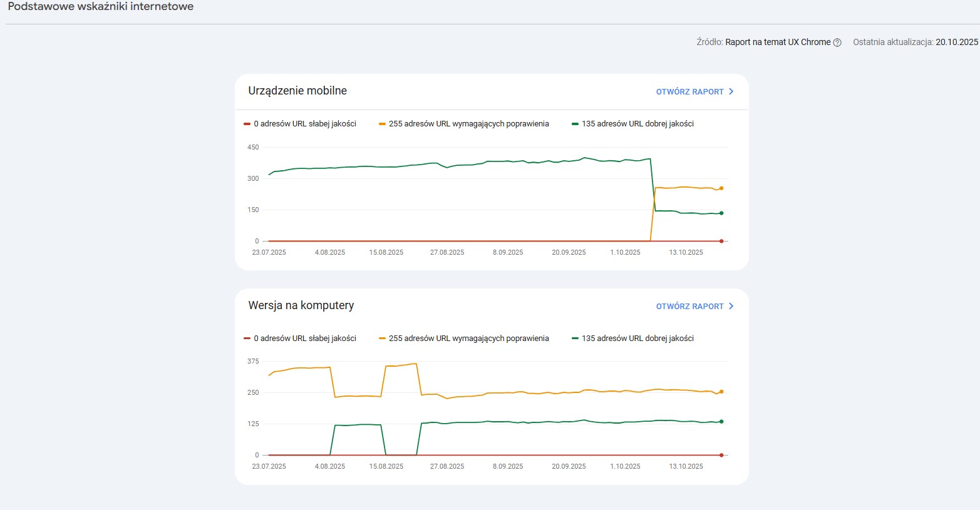Click orange endpoint dot on desktop chart
Screen dimensions: 980x510
pyautogui.click(x=721, y=392)
